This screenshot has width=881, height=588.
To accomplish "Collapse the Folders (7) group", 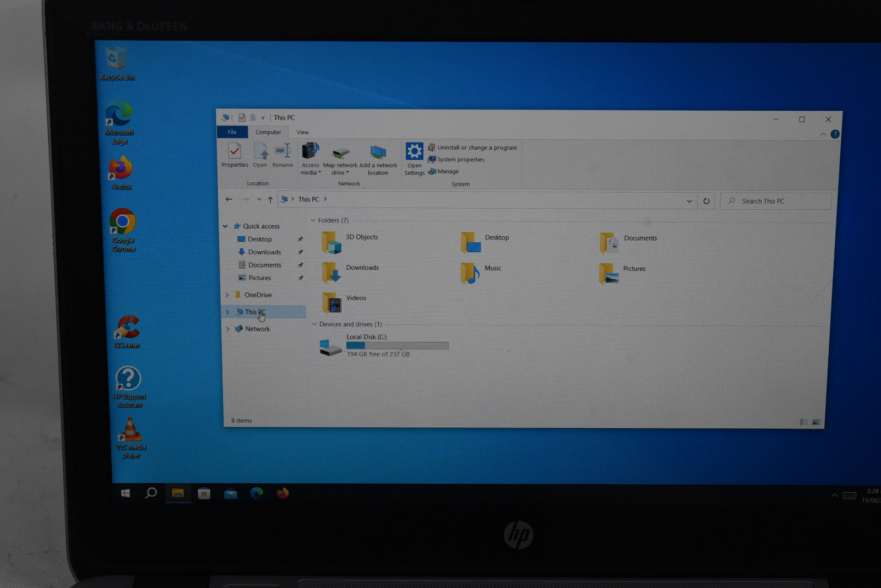I will click(313, 220).
